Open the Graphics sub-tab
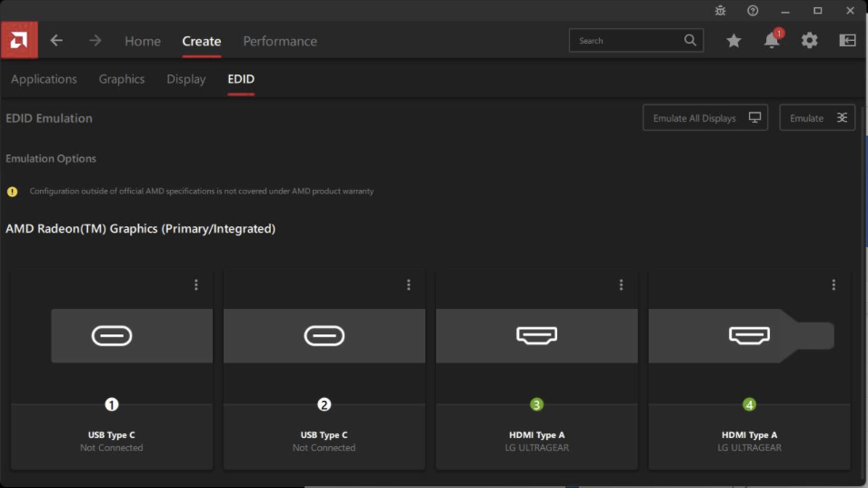The height and width of the screenshot is (488, 868). [122, 79]
